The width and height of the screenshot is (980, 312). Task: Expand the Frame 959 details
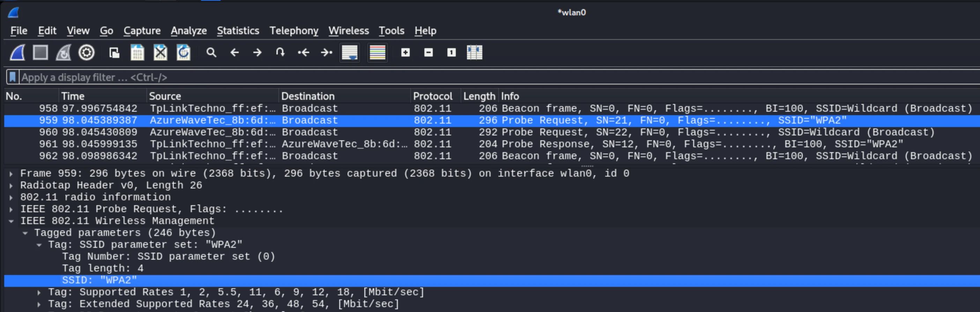tap(11, 174)
